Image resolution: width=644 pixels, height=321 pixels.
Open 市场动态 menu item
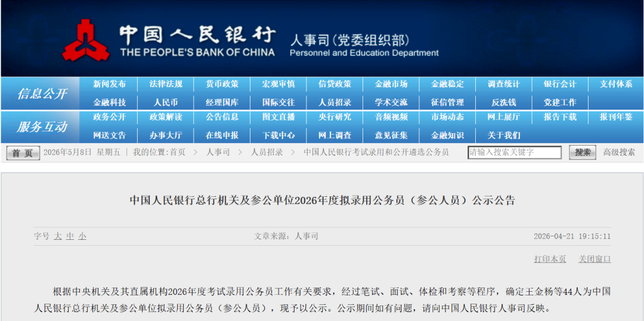(447, 117)
